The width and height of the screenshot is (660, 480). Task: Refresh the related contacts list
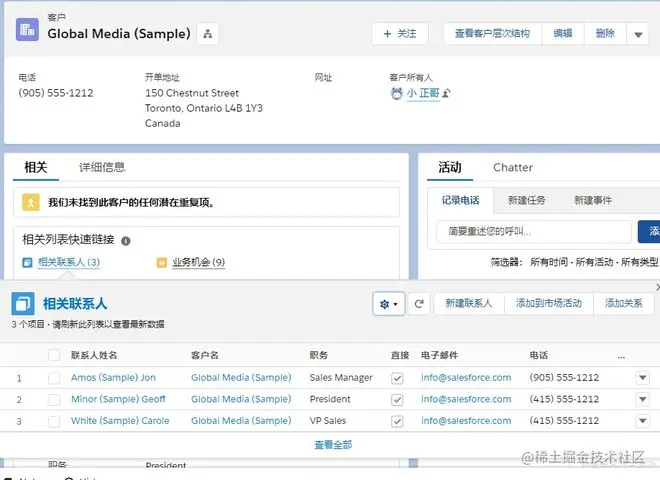tap(419, 304)
